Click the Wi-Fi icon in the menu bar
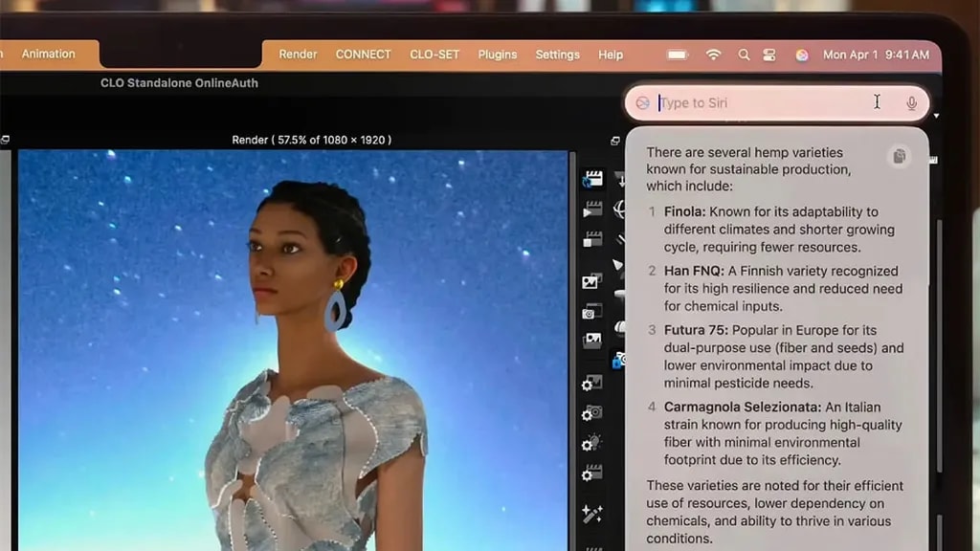This screenshot has height=551, width=980. 713,55
